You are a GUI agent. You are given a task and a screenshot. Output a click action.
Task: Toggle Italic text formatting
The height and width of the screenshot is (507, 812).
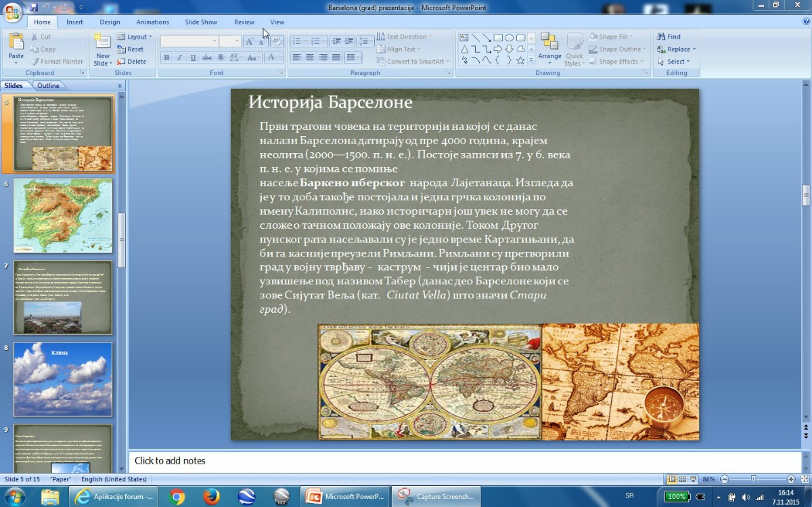[179, 58]
